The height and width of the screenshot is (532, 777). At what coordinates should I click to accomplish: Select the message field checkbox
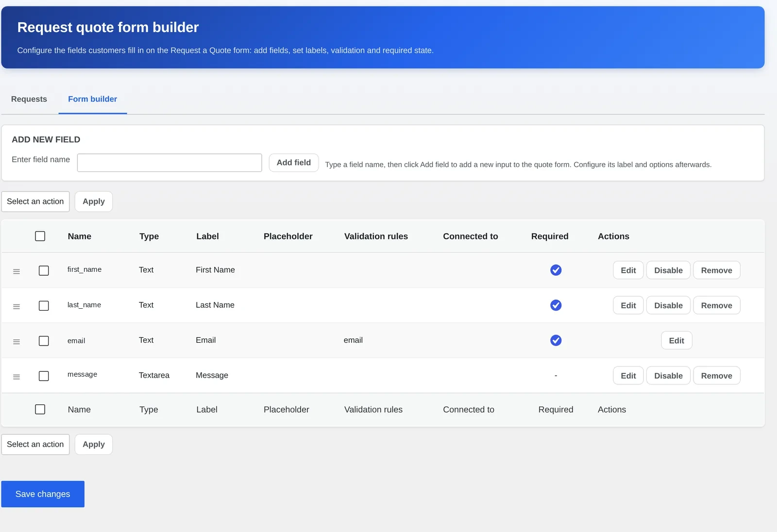pyautogui.click(x=44, y=376)
